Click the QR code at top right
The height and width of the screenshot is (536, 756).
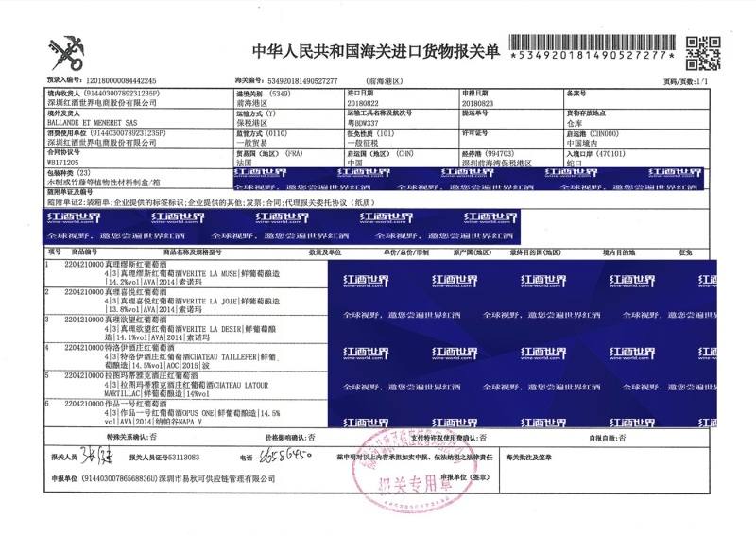(702, 52)
